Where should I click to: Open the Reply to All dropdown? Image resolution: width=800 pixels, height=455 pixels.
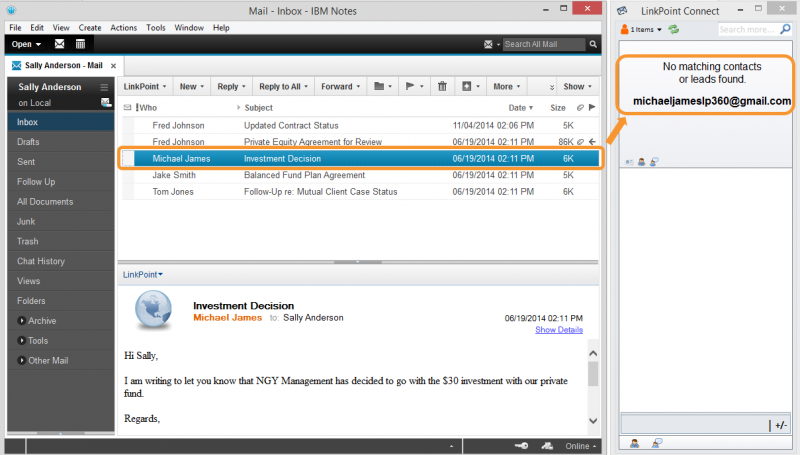(x=284, y=87)
